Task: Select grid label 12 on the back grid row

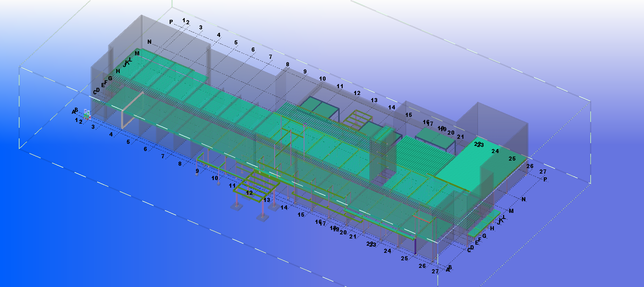Action: (357, 93)
